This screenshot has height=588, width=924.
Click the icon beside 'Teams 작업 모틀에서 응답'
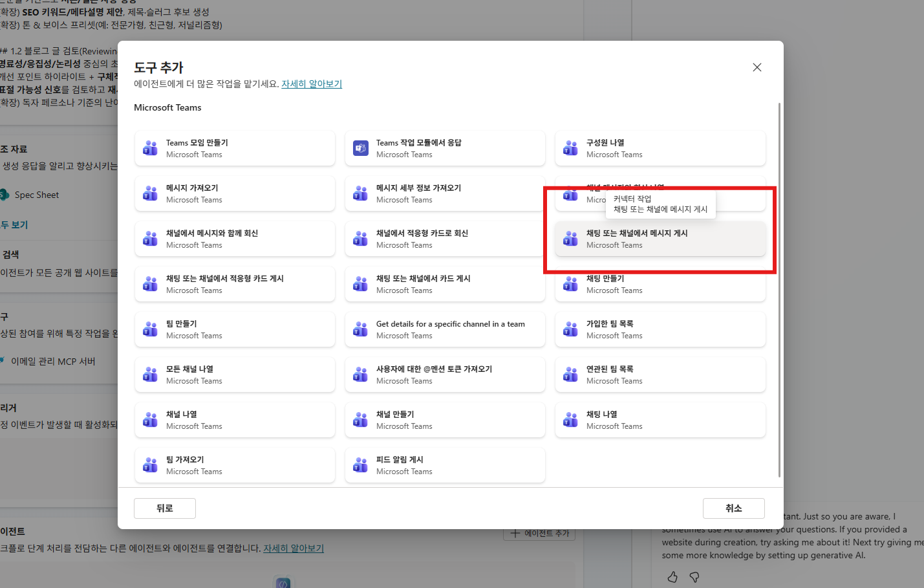point(360,148)
